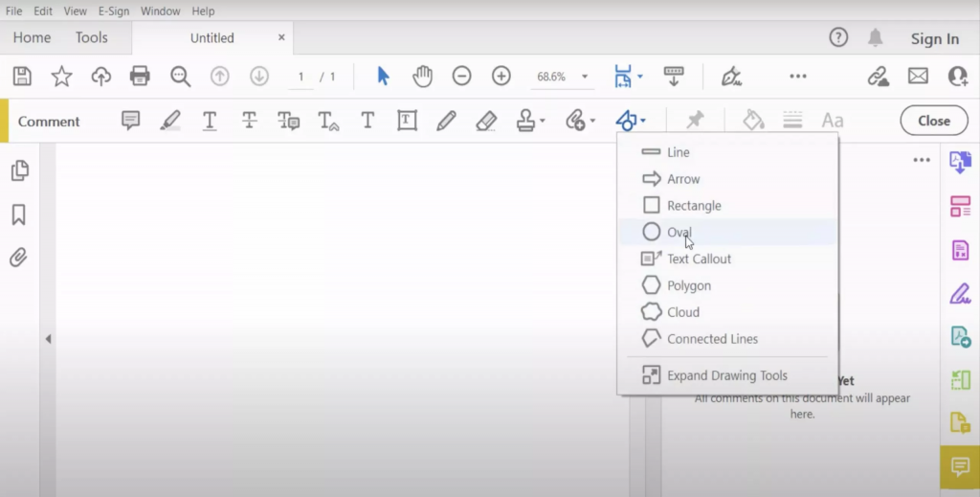The width and height of the screenshot is (980, 497).
Task: Collapse left pane with triangle arrow
Action: pos(48,339)
